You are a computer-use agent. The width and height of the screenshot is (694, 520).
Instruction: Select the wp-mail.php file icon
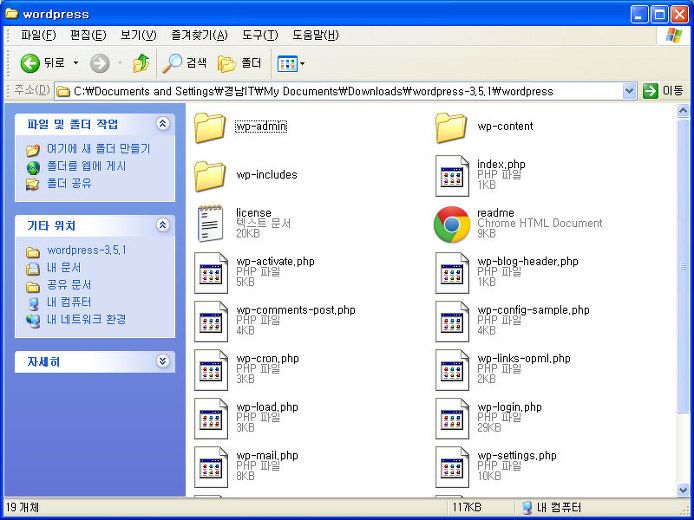point(211,467)
